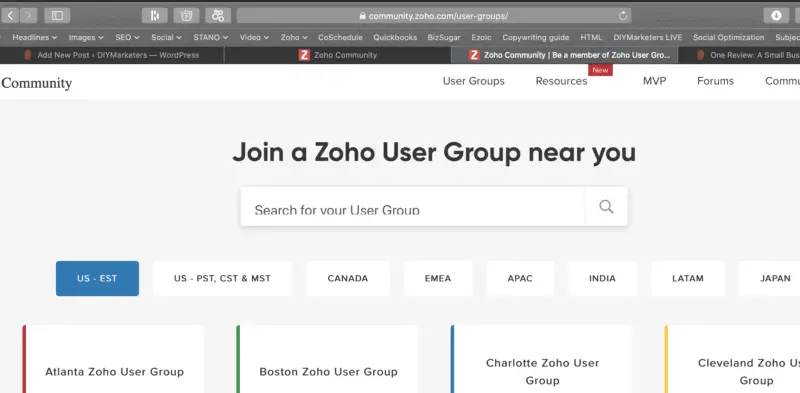Viewport: 800px width, 393px height.
Task: Open the DIYMarketers LIVE bookmark
Action: [647, 37]
